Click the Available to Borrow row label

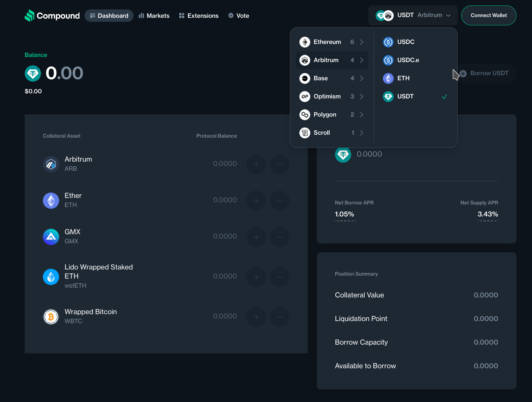click(x=365, y=366)
